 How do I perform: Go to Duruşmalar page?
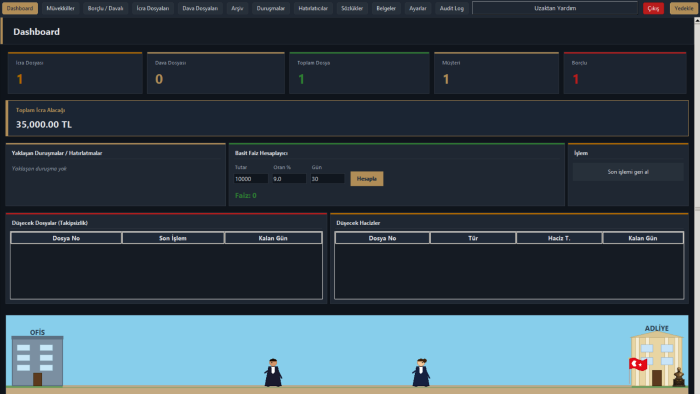click(x=271, y=8)
